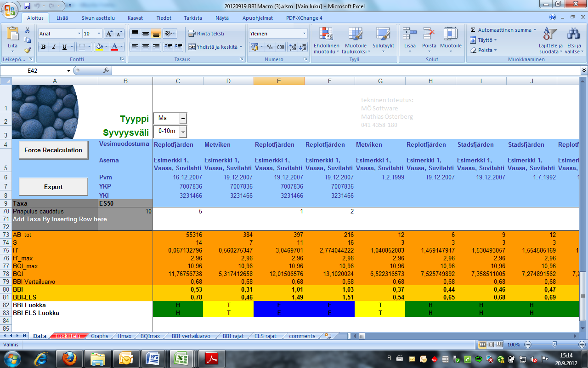The height and width of the screenshot is (368, 588).
Task: Toggle Italic formatting
Action: [54, 47]
